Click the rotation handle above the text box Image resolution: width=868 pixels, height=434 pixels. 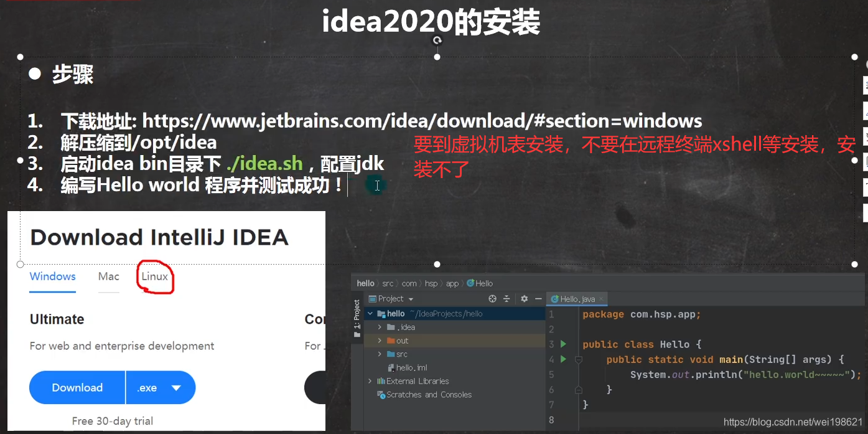(x=437, y=40)
